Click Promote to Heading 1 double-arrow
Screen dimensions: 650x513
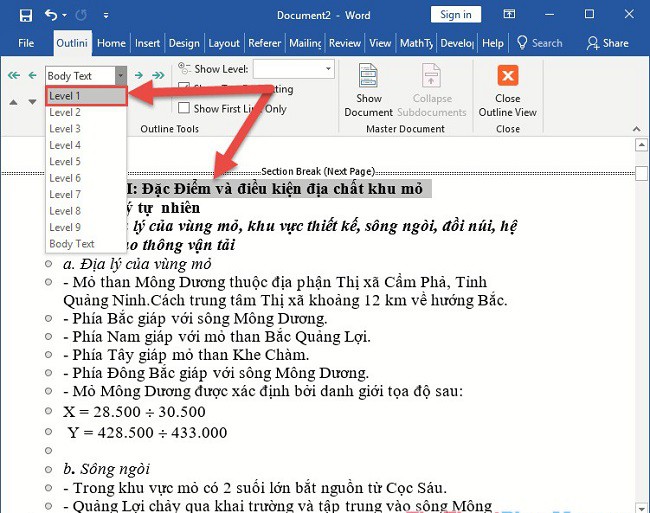[14, 75]
